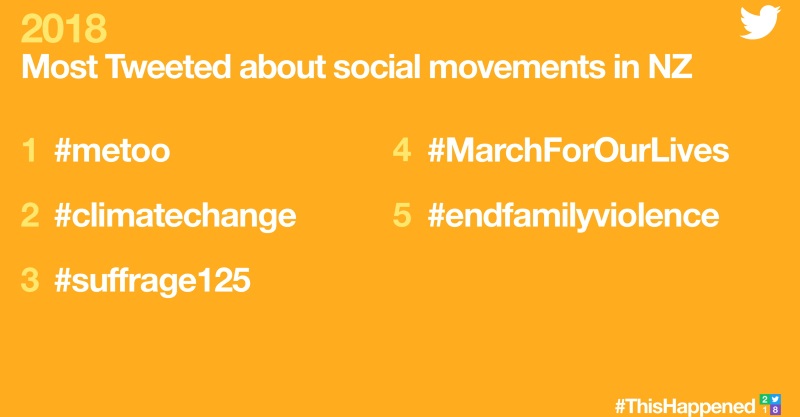This screenshot has height=417, width=800.
Task: Select the #metoo hashtag
Action: pyautogui.click(x=112, y=151)
